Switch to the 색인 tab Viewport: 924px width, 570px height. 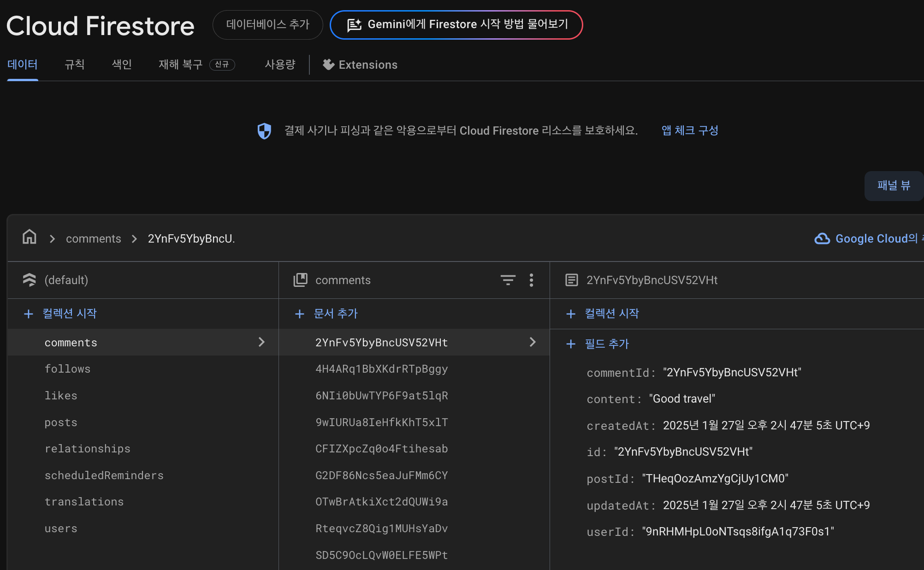click(122, 65)
